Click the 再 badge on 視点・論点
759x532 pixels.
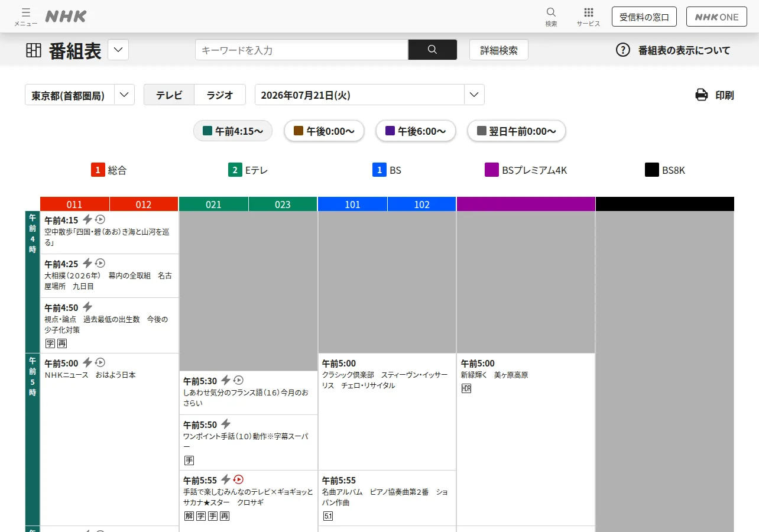point(62,343)
